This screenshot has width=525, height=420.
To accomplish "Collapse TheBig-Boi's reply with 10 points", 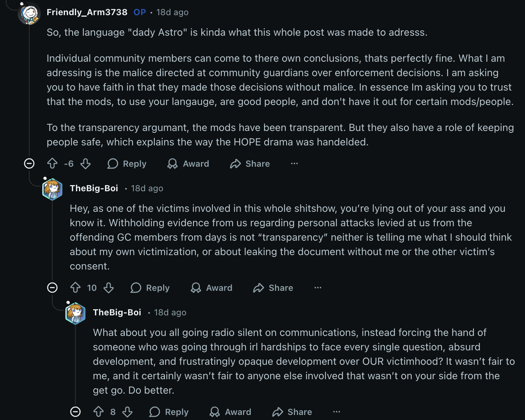I will (52, 288).
